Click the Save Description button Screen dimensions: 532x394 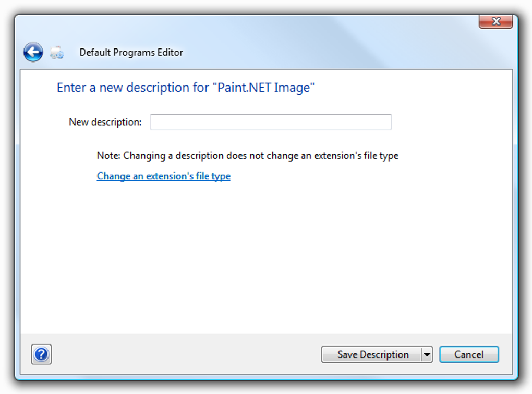point(372,354)
